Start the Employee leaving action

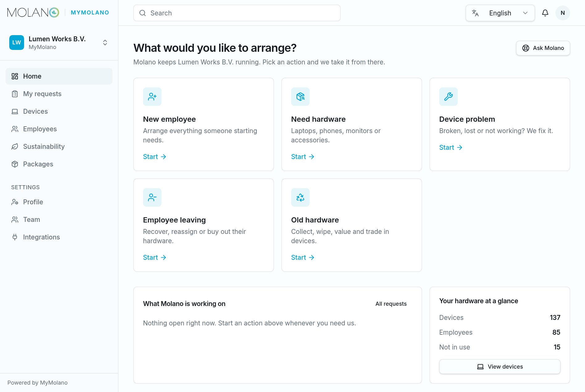(155, 257)
